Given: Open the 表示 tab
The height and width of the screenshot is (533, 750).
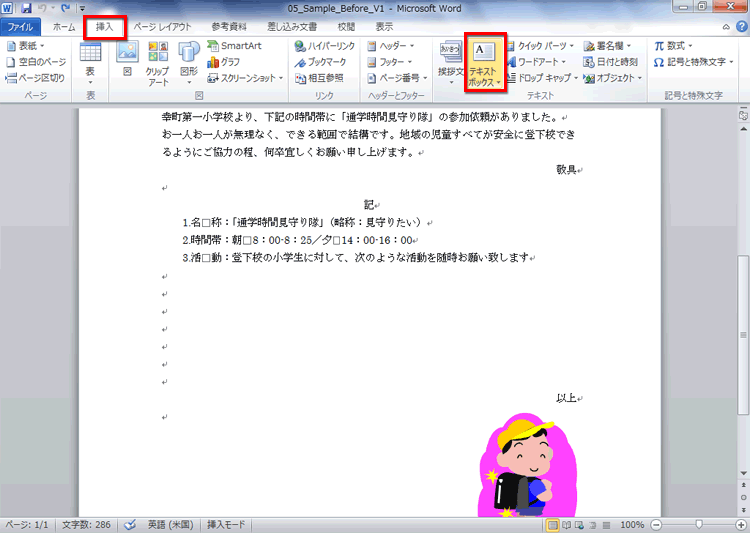Looking at the screenshot, I should [x=384, y=27].
